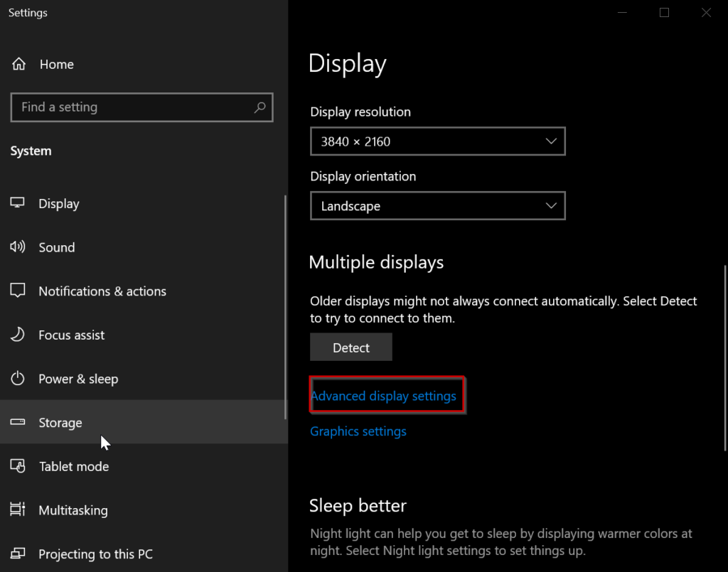
Task: Open Graphics settings
Action: tap(358, 431)
